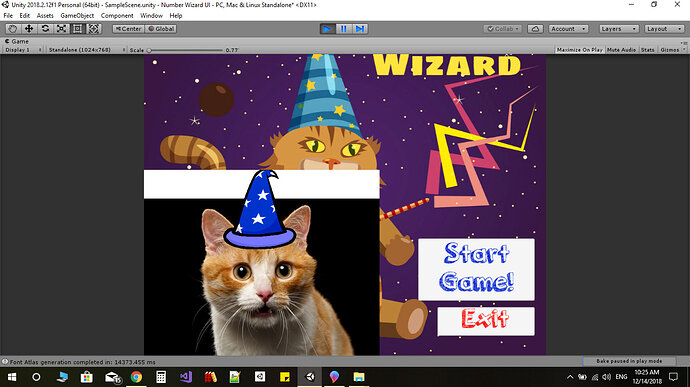The image size is (690, 387).
Task: Open the network status tray icon
Action: coord(595,377)
